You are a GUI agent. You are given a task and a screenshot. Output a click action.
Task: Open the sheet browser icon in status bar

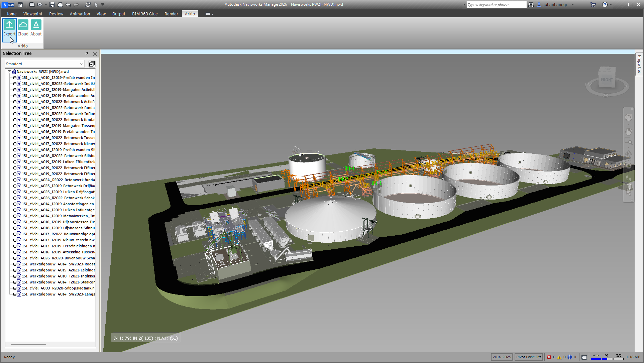(x=584, y=357)
